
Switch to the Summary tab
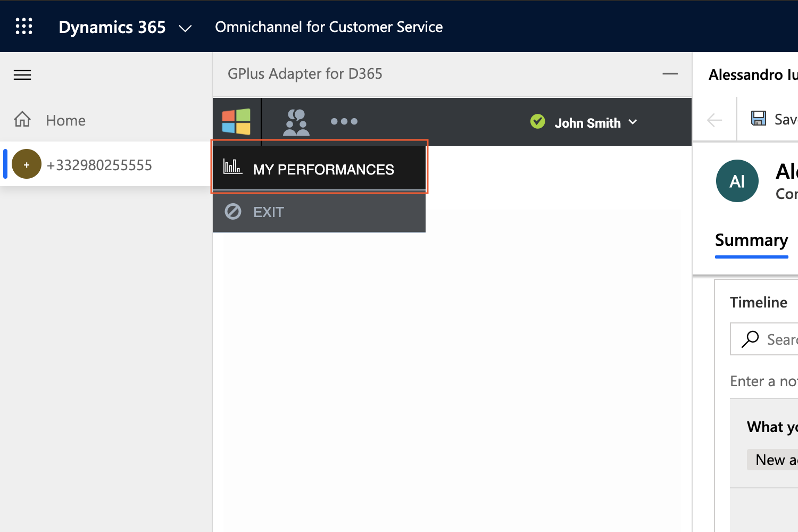[751, 240]
